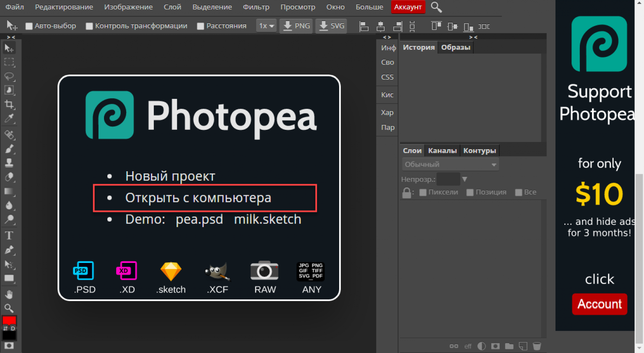Open the 1x export scale dropdown
Screen dimensions: 644x353
click(x=266, y=26)
